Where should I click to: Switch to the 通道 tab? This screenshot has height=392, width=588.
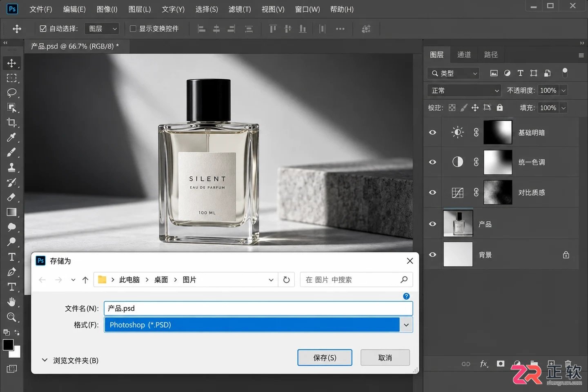pos(464,55)
